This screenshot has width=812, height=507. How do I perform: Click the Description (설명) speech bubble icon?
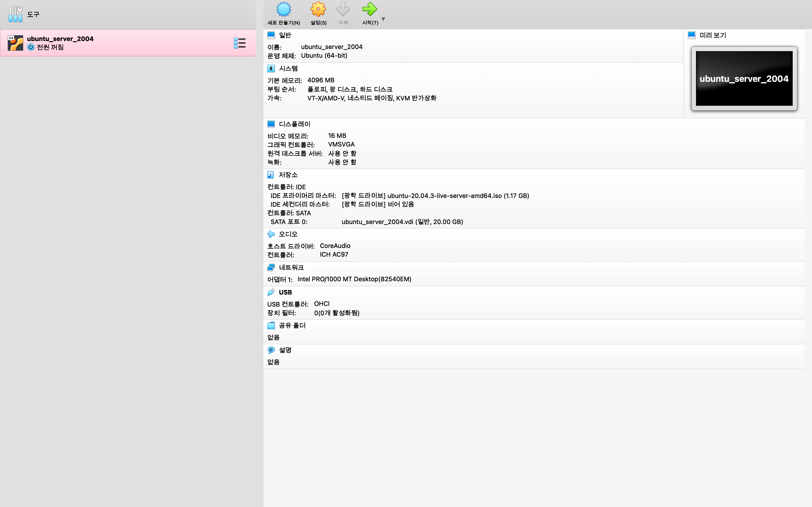tap(271, 350)
